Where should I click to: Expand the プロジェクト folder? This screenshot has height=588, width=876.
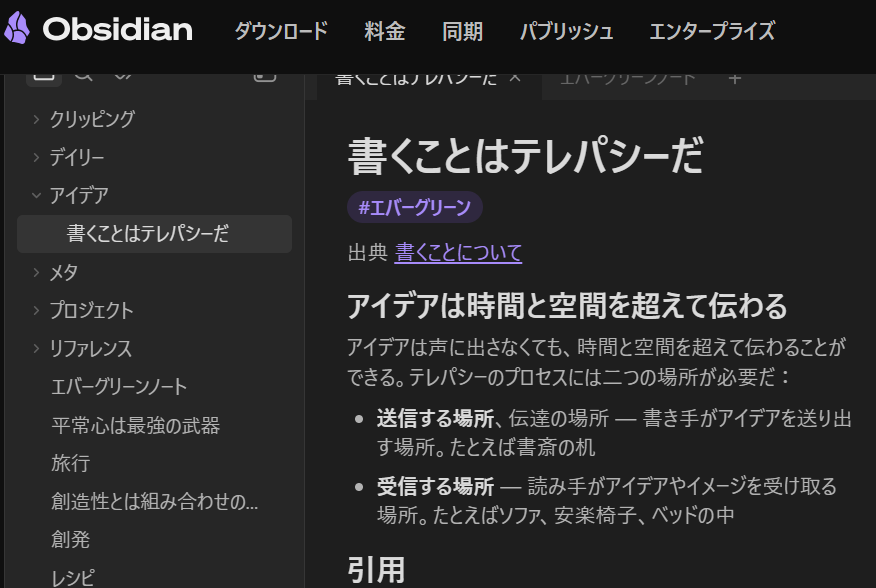(x=36, y=310)
